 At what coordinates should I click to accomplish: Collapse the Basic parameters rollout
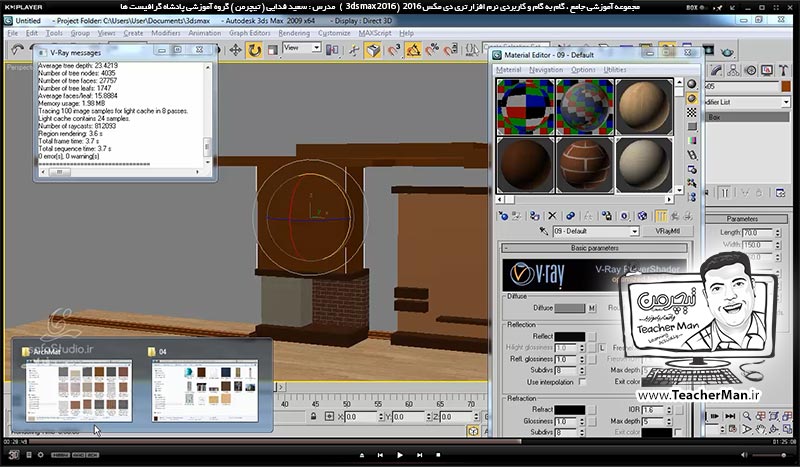(x=595, y=248)
